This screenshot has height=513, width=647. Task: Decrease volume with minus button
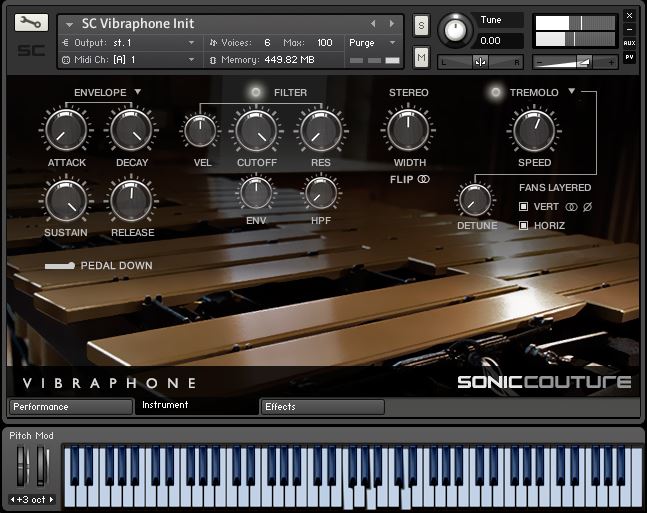pos(540,63)
